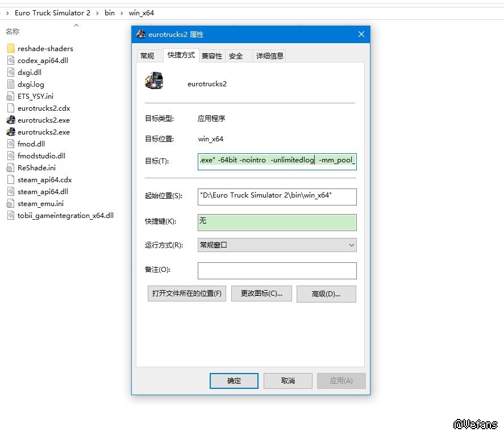Click the truck icon in the properties title bar
The image size is (504, 436).
[141, 34]
